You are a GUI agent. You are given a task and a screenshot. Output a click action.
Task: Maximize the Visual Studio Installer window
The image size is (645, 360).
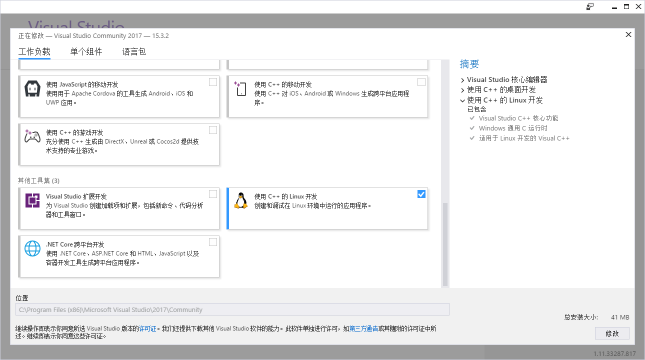click(x=626, y=7)
